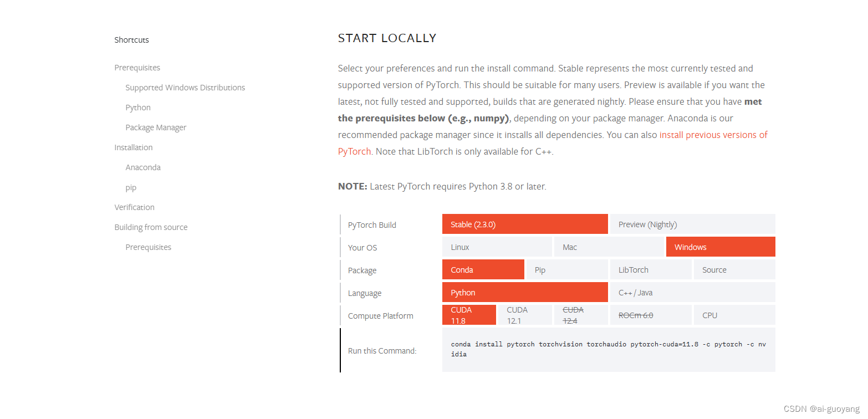The image size is (868, 419).
Task: Choose the Preview (Nightly) build
Action: pos(692,224)
